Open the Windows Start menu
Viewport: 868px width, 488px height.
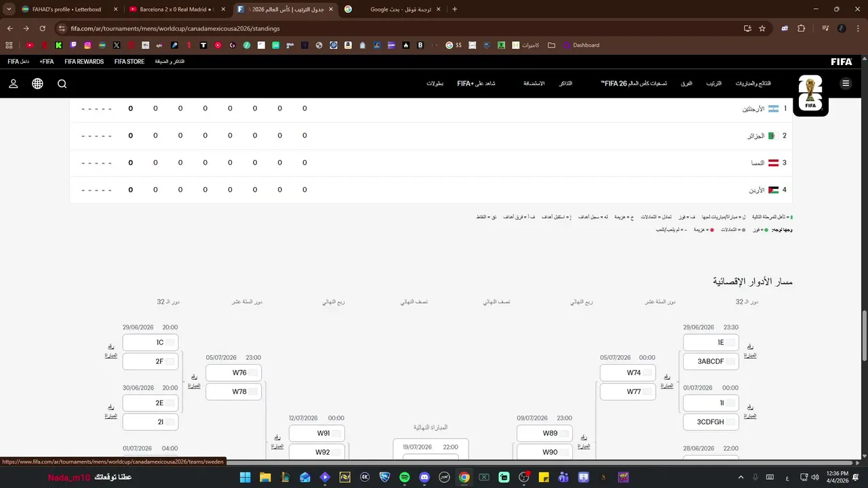[245, 477]
